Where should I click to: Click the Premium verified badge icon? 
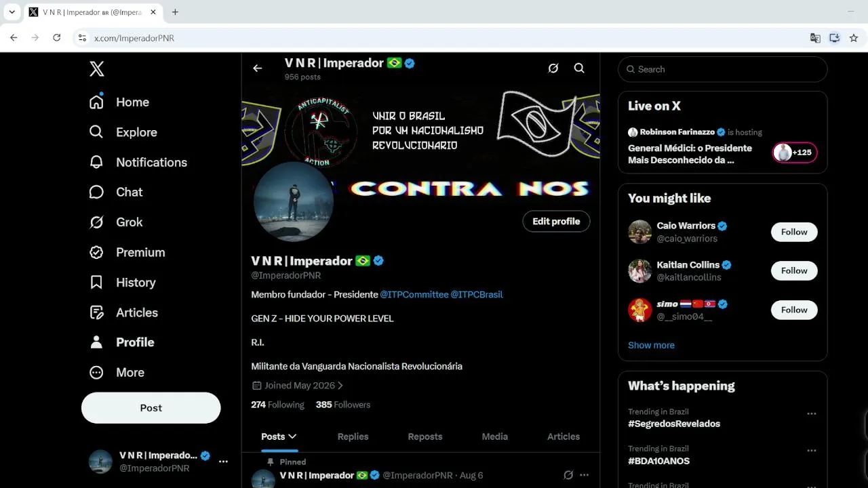[96, 252]
